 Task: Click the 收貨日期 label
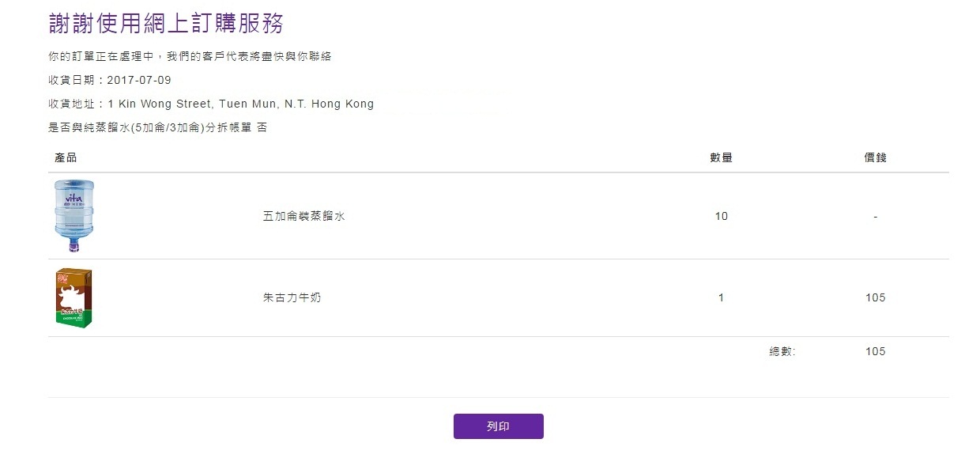tap(73, 81)
